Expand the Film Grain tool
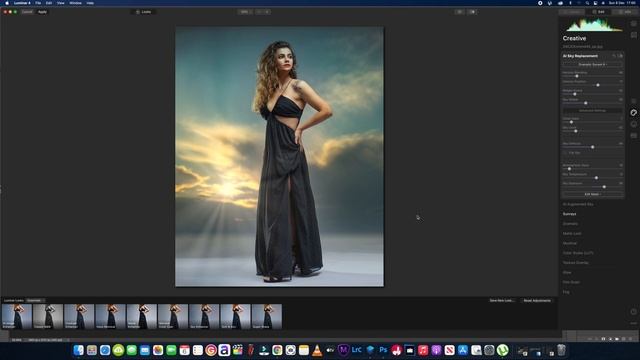Screen dimensions: 640x360 (571, 282)
